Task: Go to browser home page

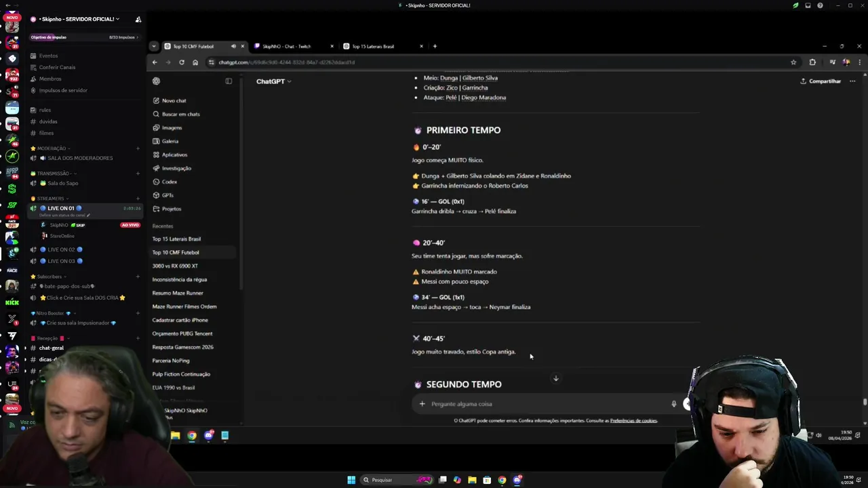Action: pyautogui.click(x=195, y=62)
